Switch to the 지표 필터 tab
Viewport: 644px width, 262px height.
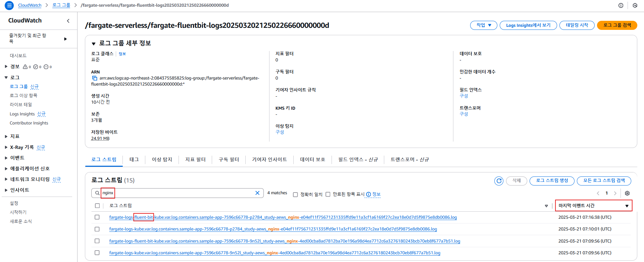pyautogui.click(x=195, y=160)
